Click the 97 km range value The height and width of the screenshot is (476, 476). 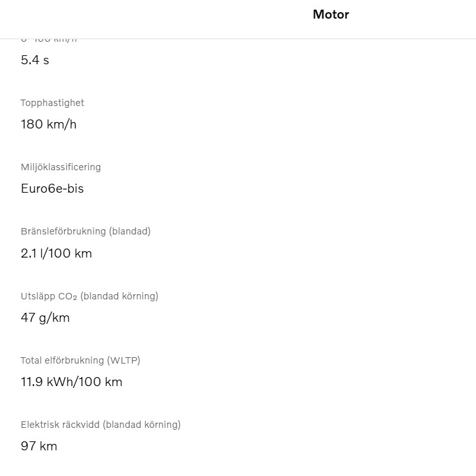pos(39,446)
